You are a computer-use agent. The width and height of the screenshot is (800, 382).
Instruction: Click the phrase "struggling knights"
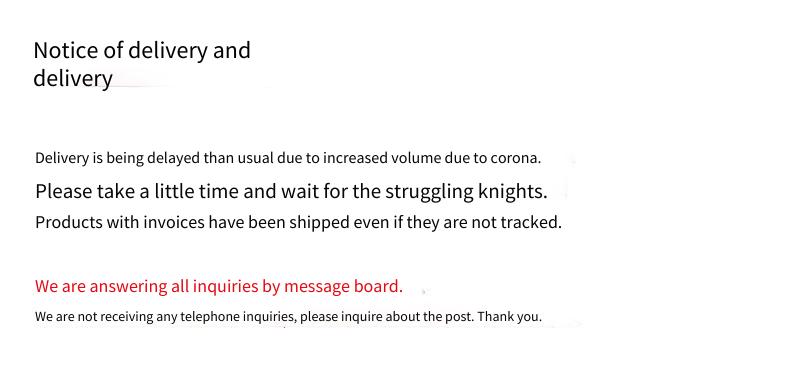pos(464,192)
